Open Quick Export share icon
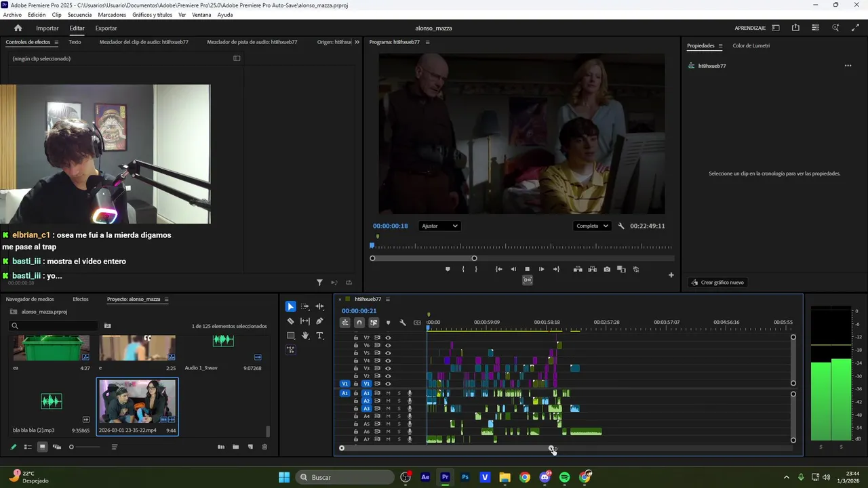This screenshot has width=868, height=488. (795, 28)
